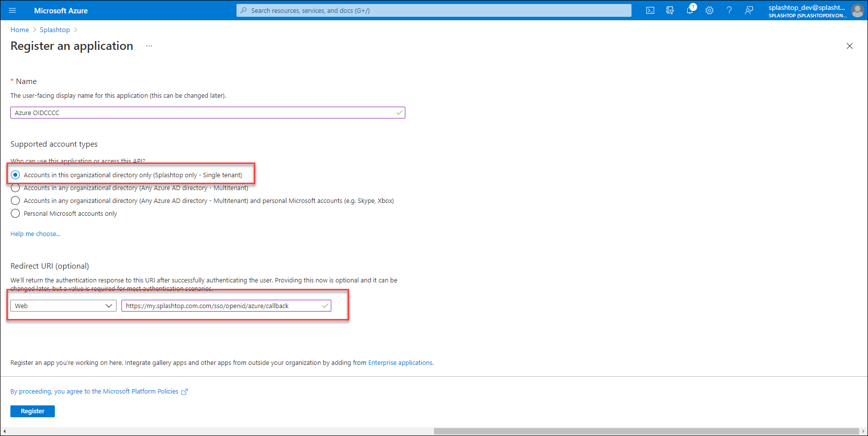Open portal settings gear

710,10
